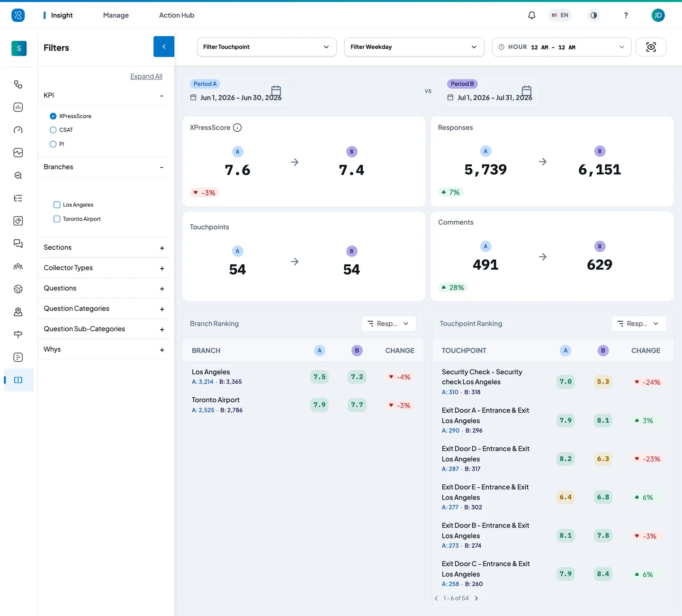Check the Toronto Airport branch checkbox

point(57,219)
